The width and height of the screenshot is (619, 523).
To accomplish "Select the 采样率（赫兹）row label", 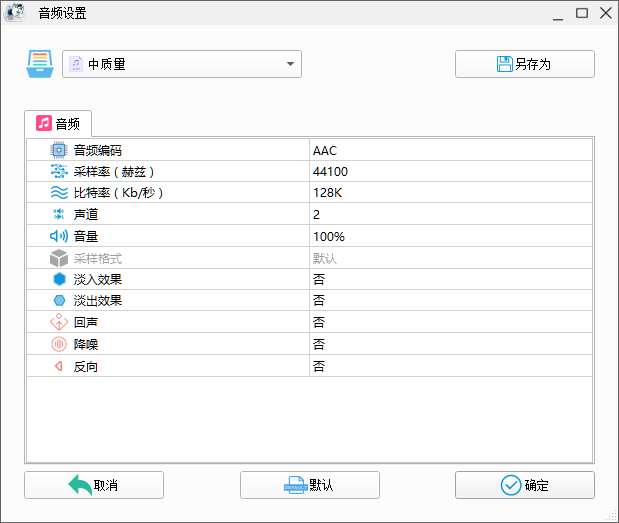I will (114, 172).
